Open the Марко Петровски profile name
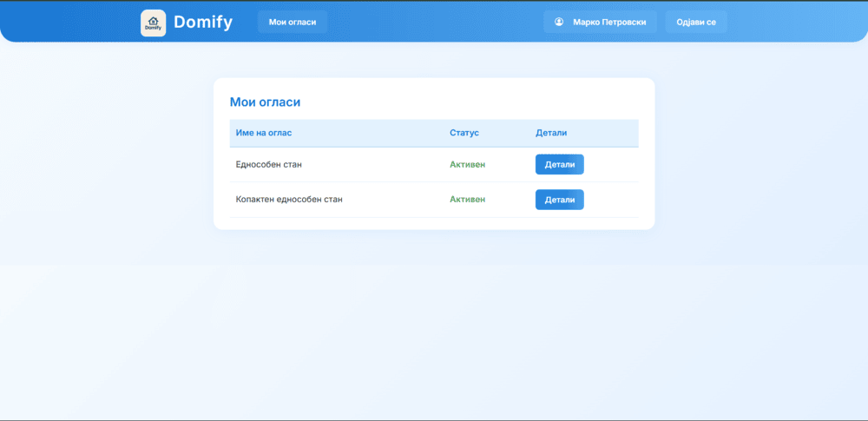 [x=609, y=22]
